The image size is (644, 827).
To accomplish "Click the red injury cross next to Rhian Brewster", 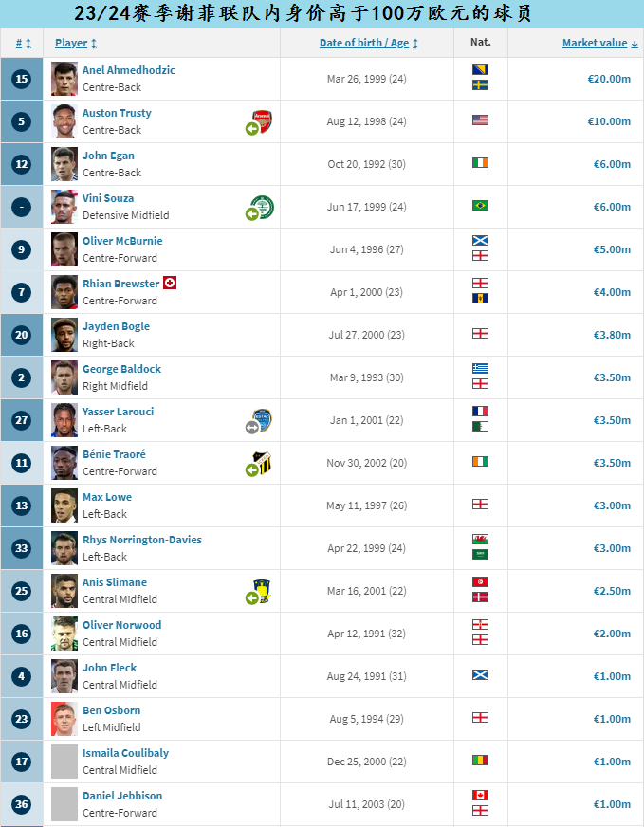I will 170,283.
